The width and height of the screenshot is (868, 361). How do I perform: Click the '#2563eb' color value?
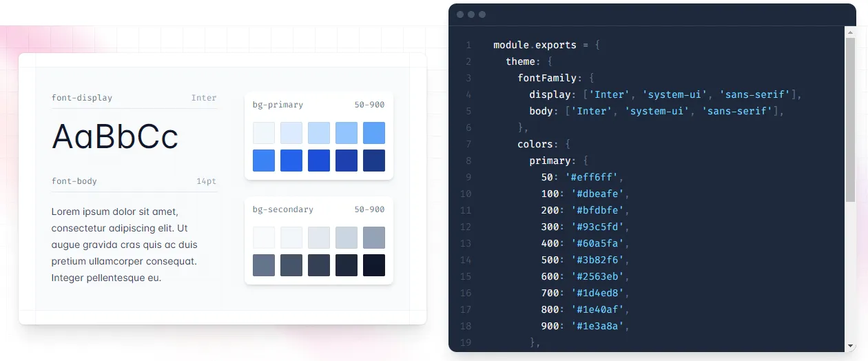598,276
